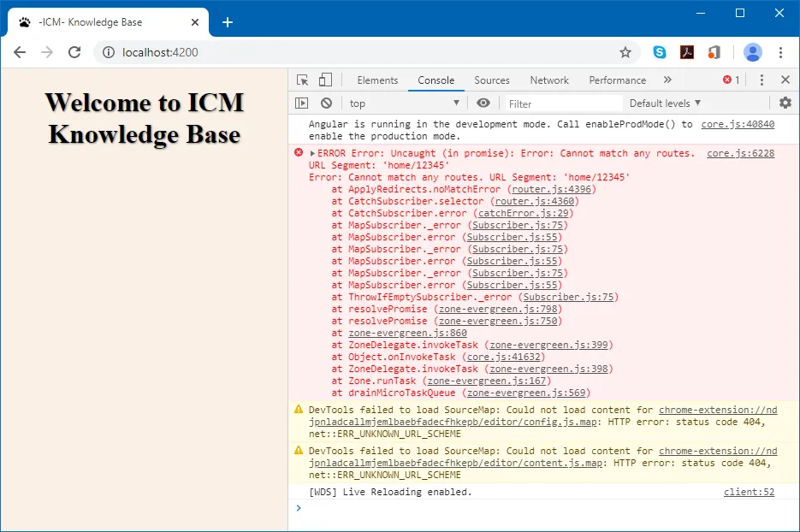Image resolution: width=800 pixels, height=532 pixels.
Task: Open router.js:4396 link
Action: point(552,189)
